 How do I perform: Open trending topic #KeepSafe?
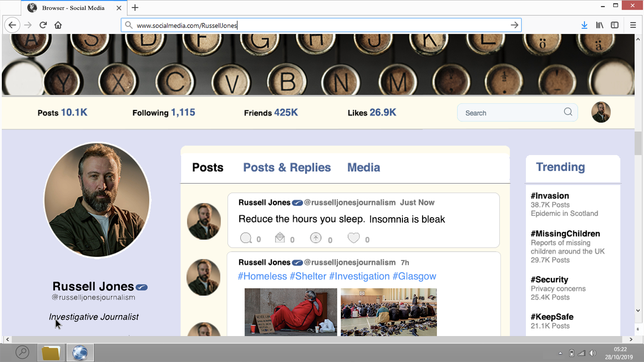pyautogui.click(x=552, y=317)
